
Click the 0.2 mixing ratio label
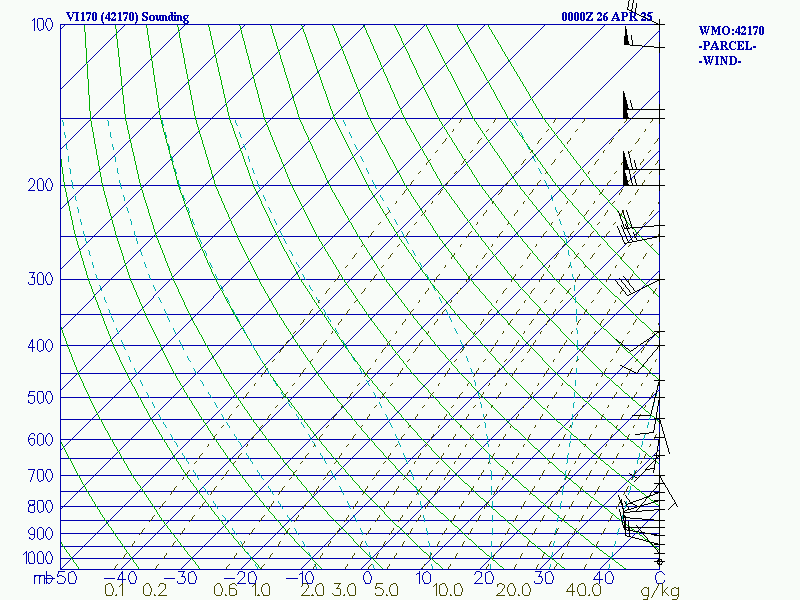[x=155, y=590]
